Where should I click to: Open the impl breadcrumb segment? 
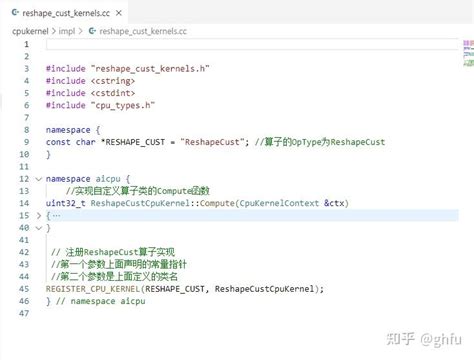(67, 31)
